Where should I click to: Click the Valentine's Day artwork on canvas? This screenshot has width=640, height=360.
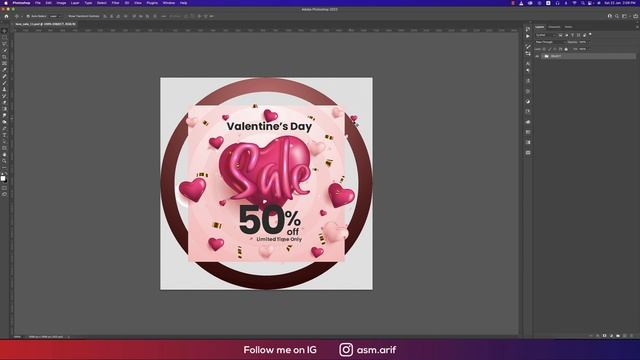266,184
